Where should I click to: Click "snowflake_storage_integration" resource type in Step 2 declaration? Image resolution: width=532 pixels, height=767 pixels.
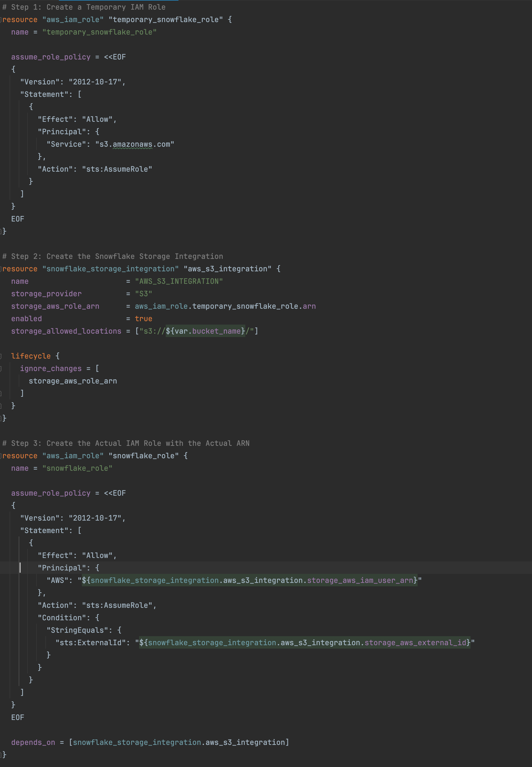pyautogui.click(x=110, y=269)
